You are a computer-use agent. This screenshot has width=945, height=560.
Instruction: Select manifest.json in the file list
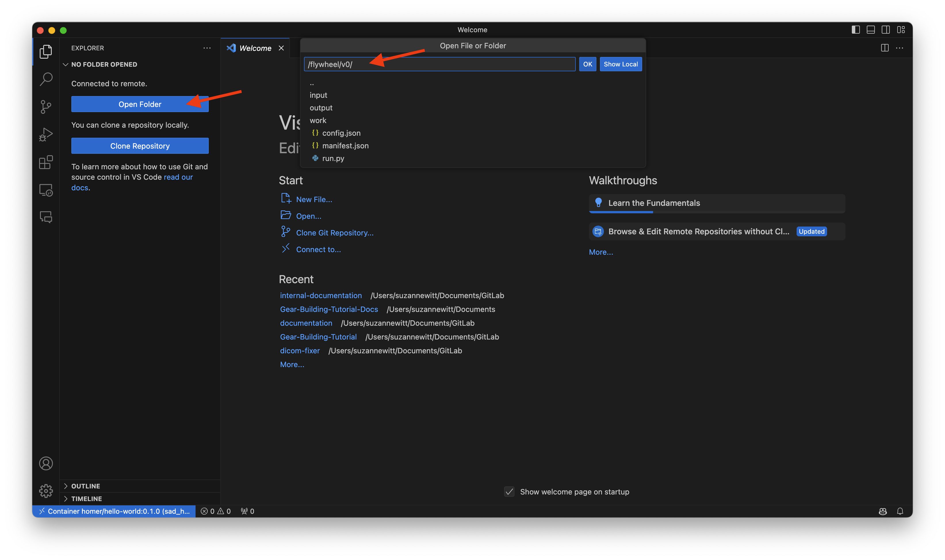point(473,146)
